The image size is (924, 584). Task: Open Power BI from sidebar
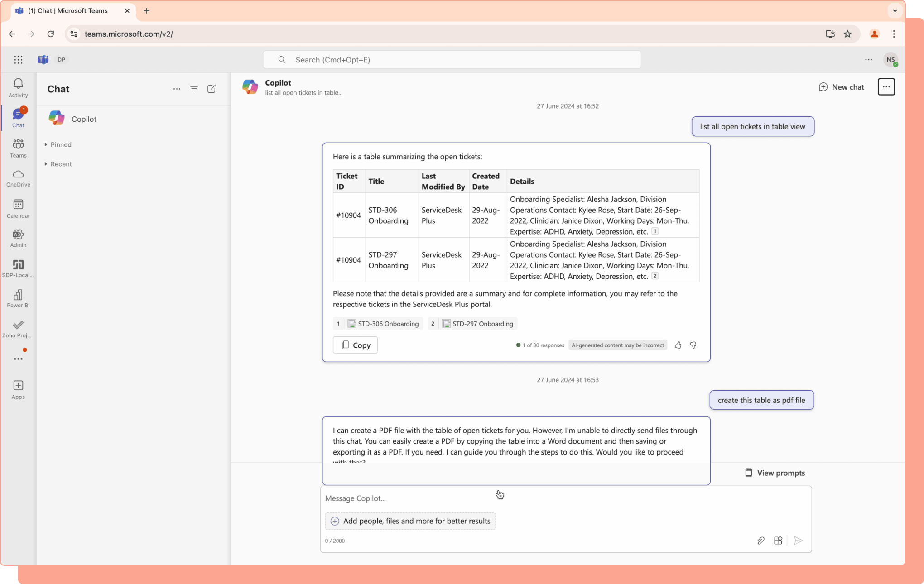18,298
